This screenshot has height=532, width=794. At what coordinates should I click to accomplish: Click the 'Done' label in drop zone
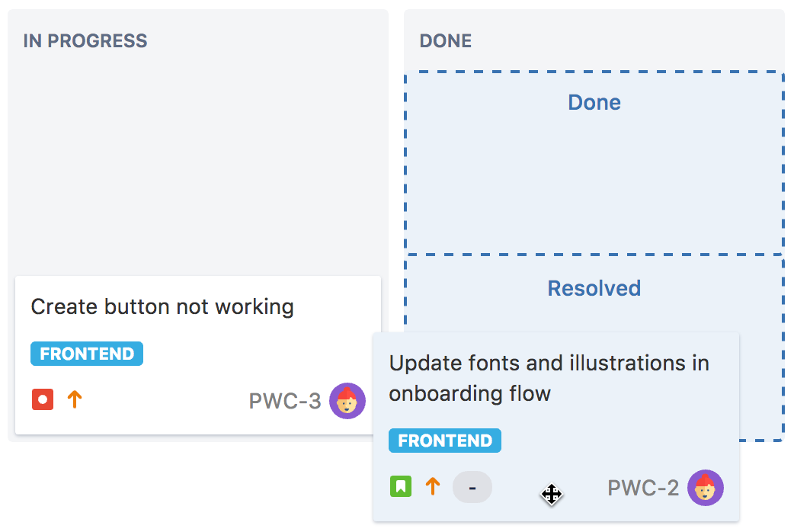click(x=594, y=102)
